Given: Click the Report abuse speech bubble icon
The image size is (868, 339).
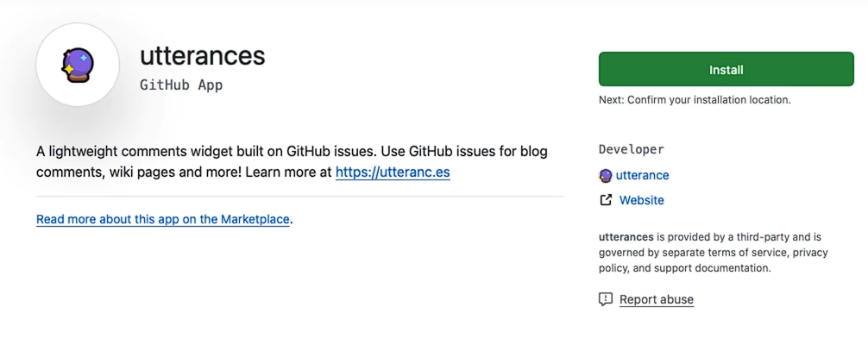Looking at the screenshot, I should click(606, 299).
